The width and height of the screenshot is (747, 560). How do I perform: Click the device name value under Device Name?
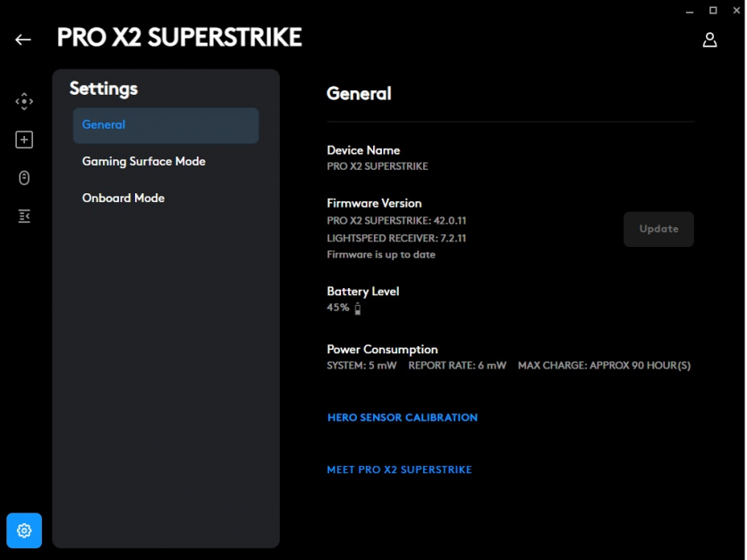click(x=378, y=166)
